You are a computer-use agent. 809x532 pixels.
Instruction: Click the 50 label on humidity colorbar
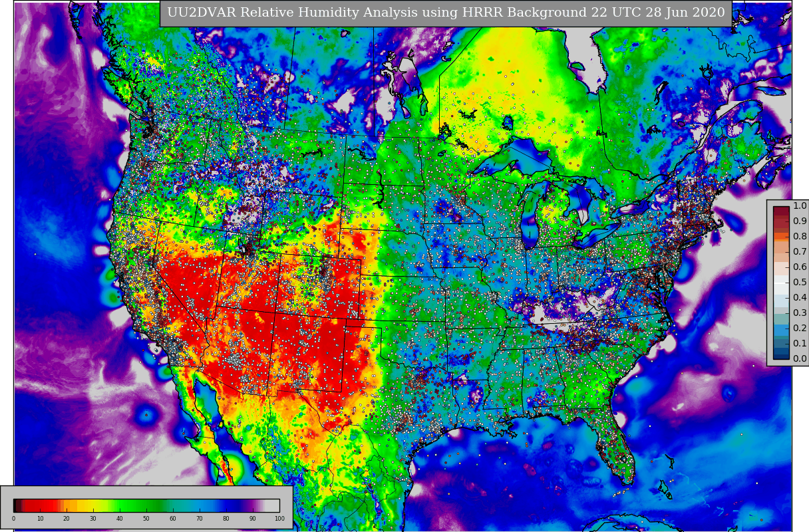(146, 519)
